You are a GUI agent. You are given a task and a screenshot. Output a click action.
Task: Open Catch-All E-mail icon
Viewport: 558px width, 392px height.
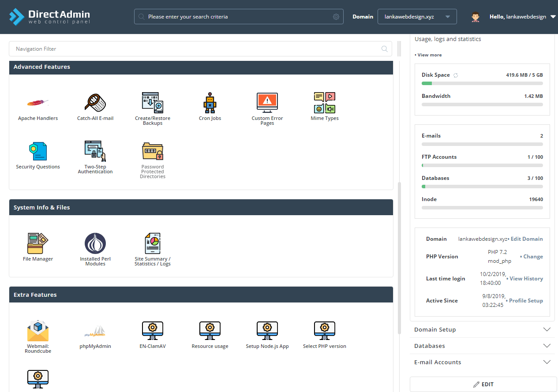[x=95, y=103]
